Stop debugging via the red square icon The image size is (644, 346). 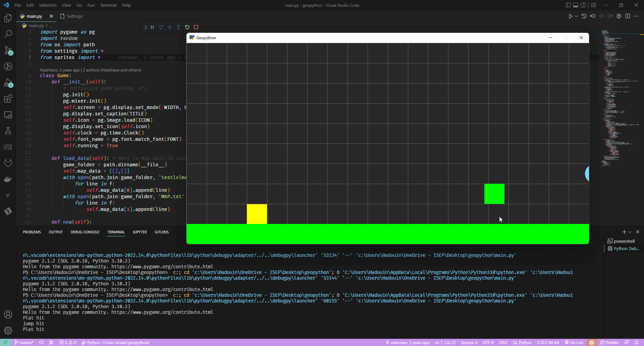pos(196,27)
